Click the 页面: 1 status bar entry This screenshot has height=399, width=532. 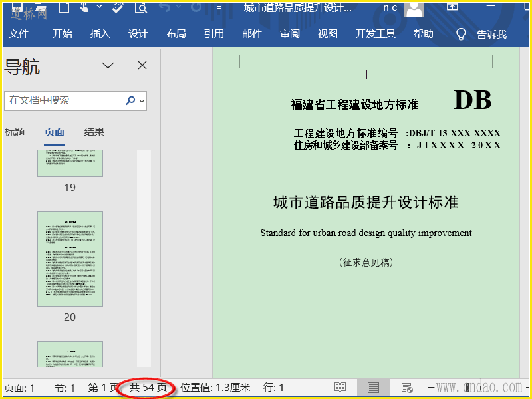19,388
